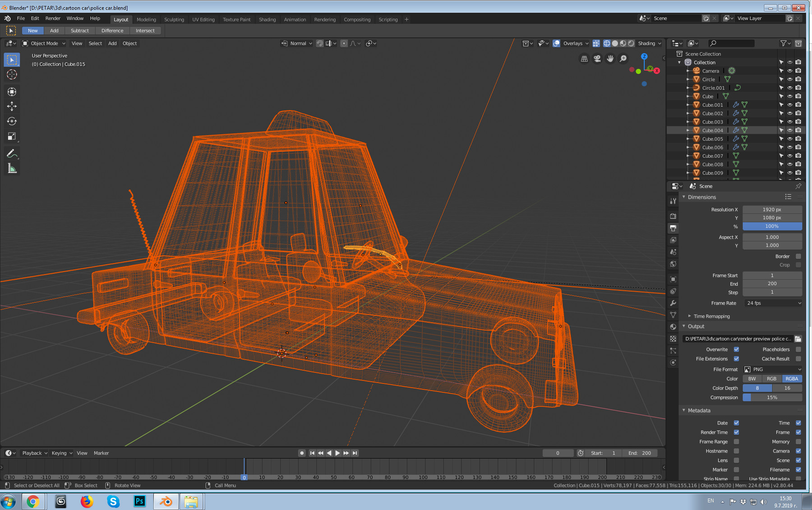Toggle camera view in viewport
The width and height of the screenshot is (812, 510).
click(597, 59)
